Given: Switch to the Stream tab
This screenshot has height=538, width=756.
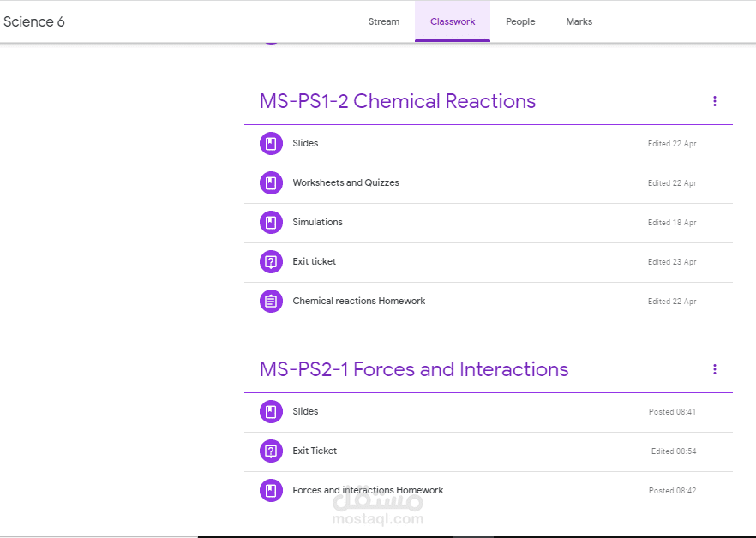Looking at the screenshot, I should coord(384,21).
